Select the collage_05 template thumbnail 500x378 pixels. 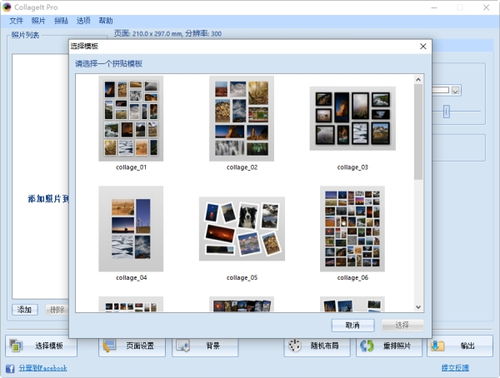(242, 229)
